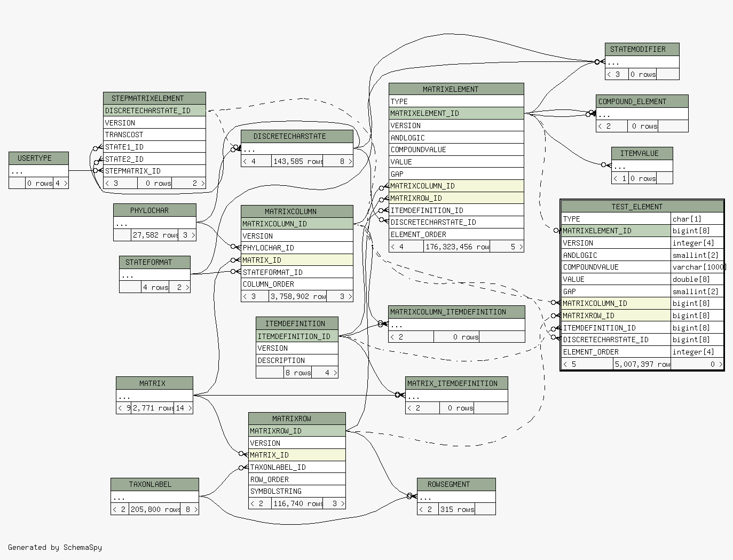Screen dimensions: 733x560
Task: Click the 3,758,902 rows count
Action: tap(298, 296)
